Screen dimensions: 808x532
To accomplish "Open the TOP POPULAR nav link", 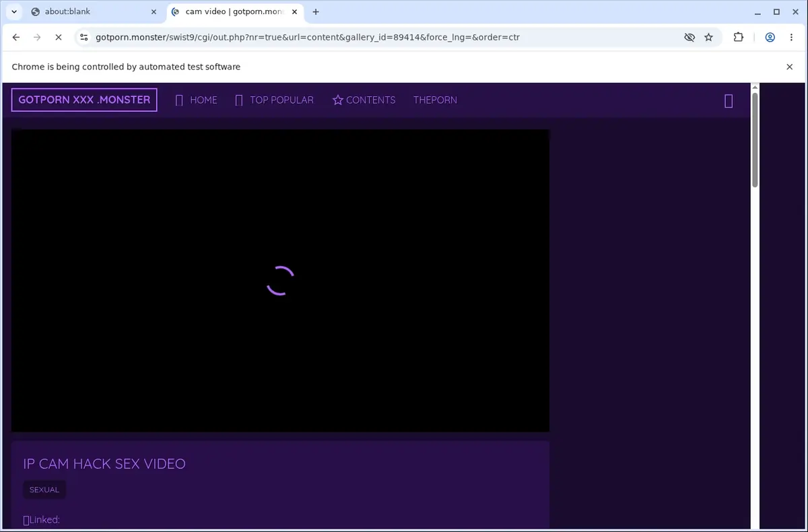I will (275, 100).
